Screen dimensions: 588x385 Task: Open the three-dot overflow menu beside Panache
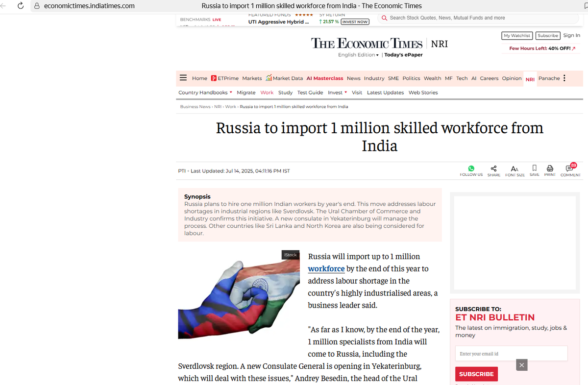click(564, 78)
